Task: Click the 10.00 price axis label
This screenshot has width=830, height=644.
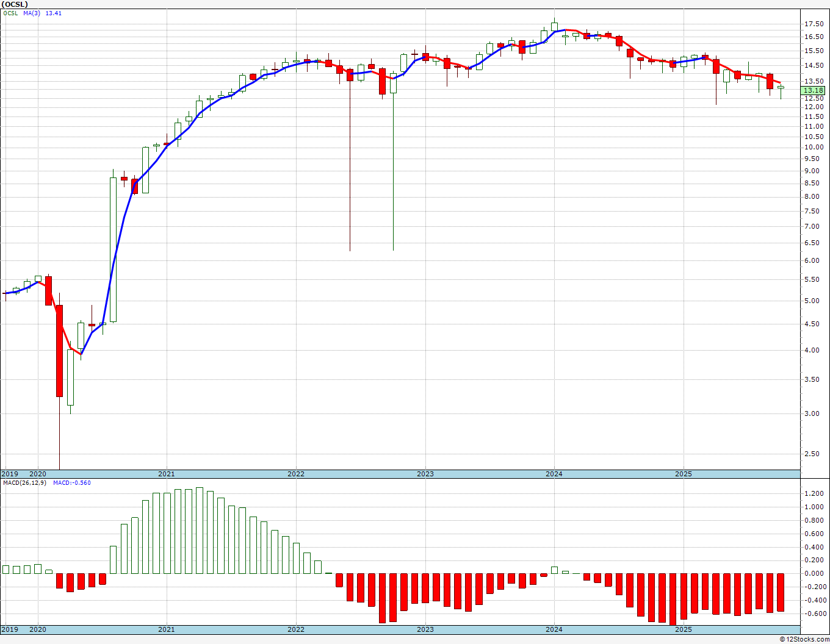Action: 814,147
